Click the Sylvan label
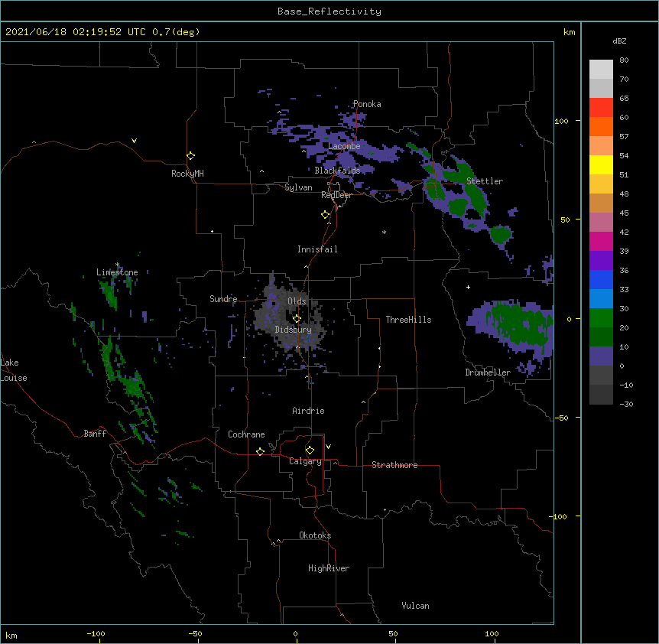Image resolution: width=659 pixels, height=644 pixels. click(298, 187)
